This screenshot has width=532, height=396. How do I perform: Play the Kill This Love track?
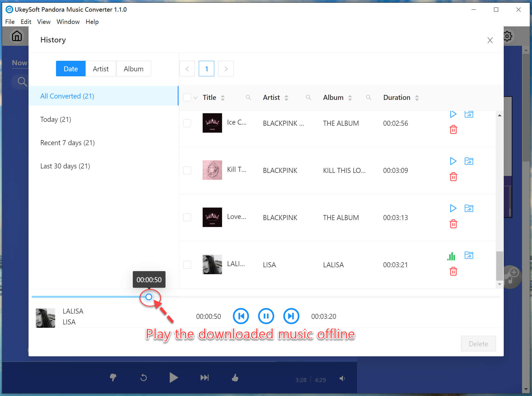(453, 161)
